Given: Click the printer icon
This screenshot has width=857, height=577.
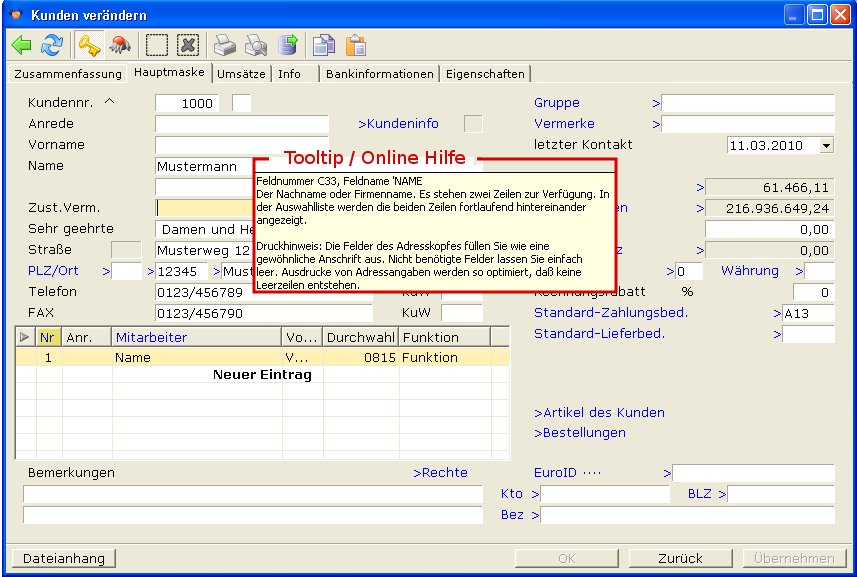Looking at the screenshot, I should coord(226,45).
